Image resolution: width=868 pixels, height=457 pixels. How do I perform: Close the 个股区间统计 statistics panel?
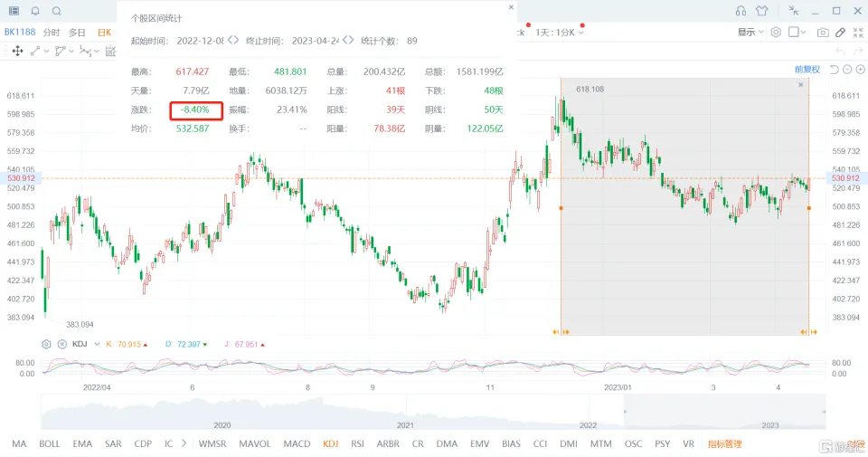[510, 7]
